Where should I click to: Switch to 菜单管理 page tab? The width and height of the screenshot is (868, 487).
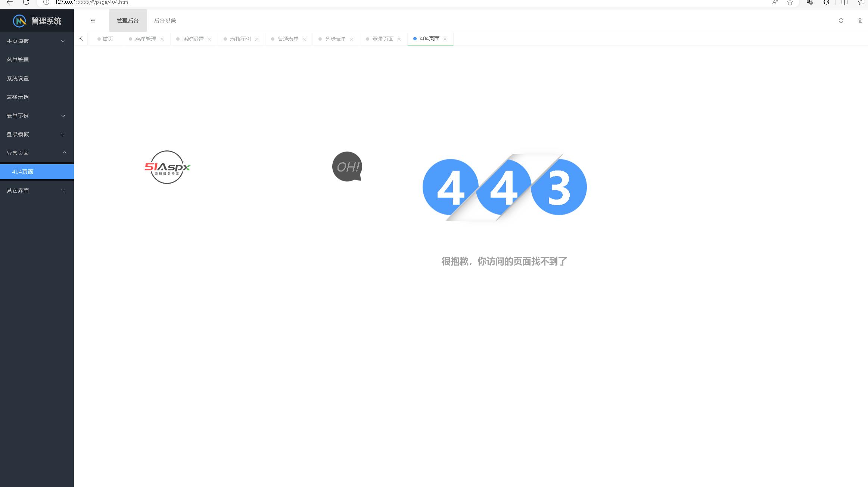(x=146, y=39)
